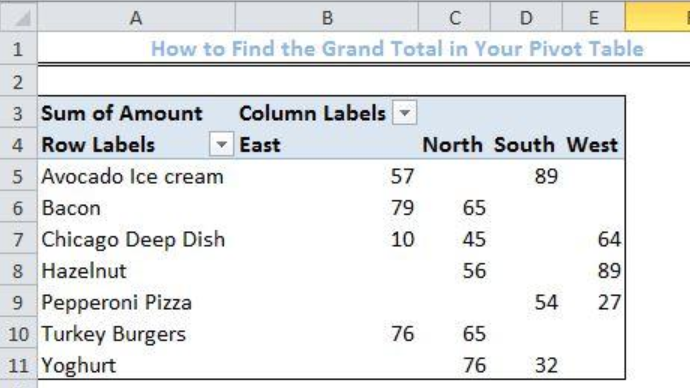The height and width of the screenshot is (388, 690).
Task: Select column E header
Action: coord(593,17)
